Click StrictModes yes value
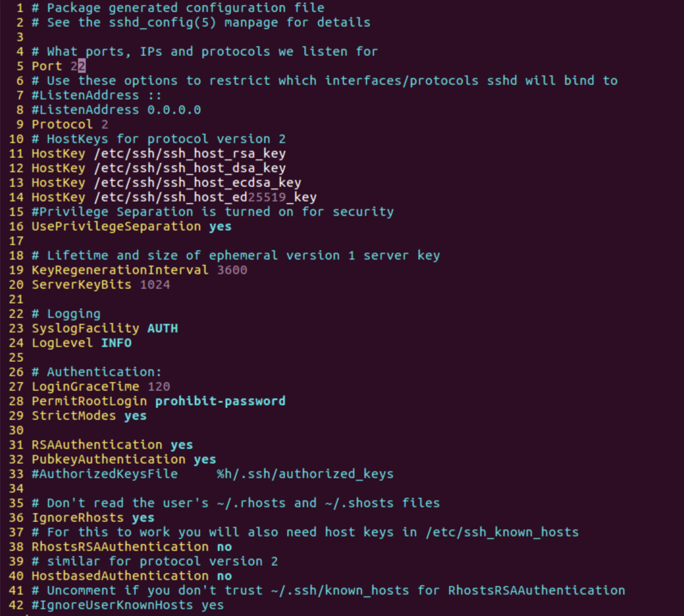Screen dimensions: 684x616 coord(135,416)
